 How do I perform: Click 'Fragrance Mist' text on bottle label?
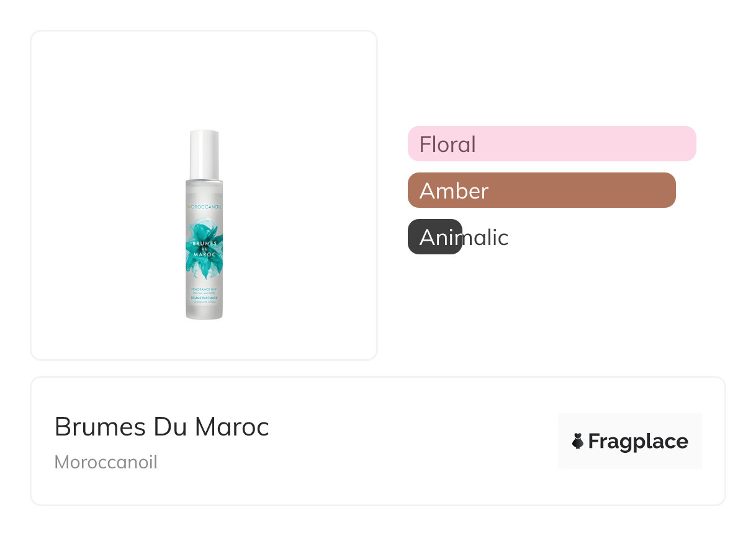click(x=204, y=290)
